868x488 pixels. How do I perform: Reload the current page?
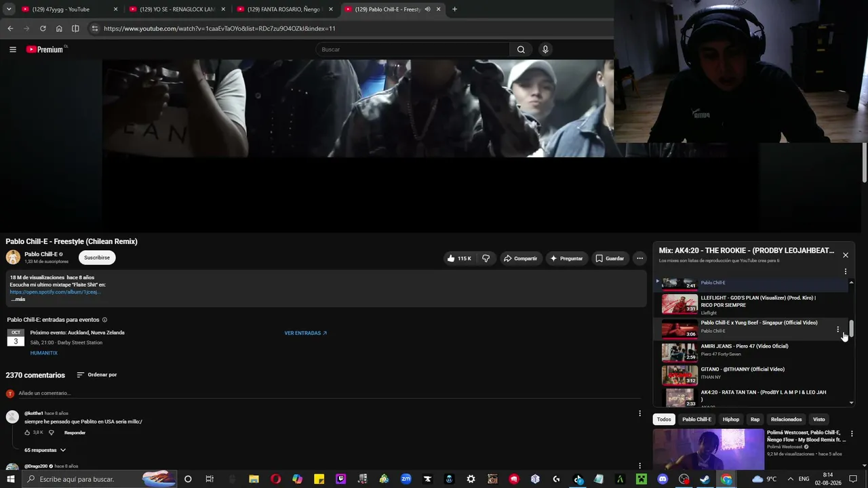(x=43, y=28)
